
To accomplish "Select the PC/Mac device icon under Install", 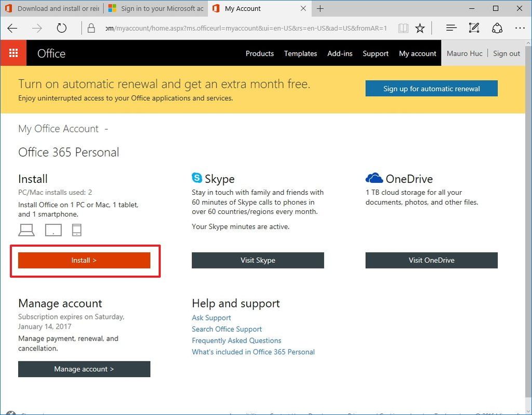I will [26, 230].
